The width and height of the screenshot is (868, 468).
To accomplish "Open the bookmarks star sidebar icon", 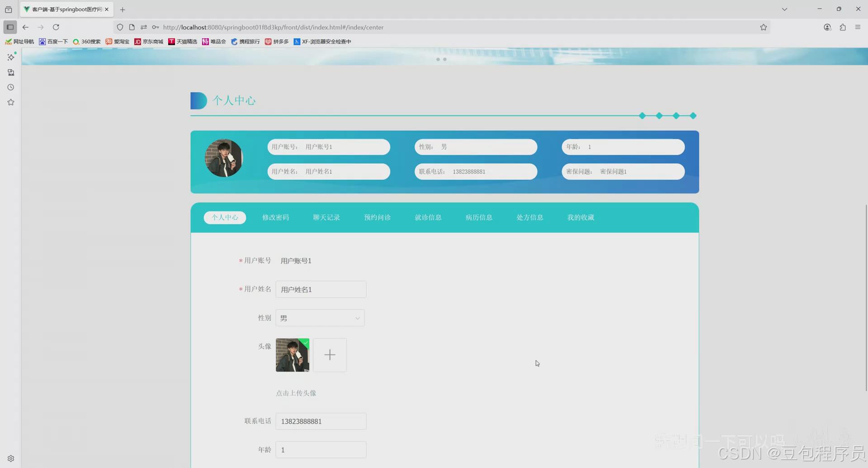I will (11, 102).
